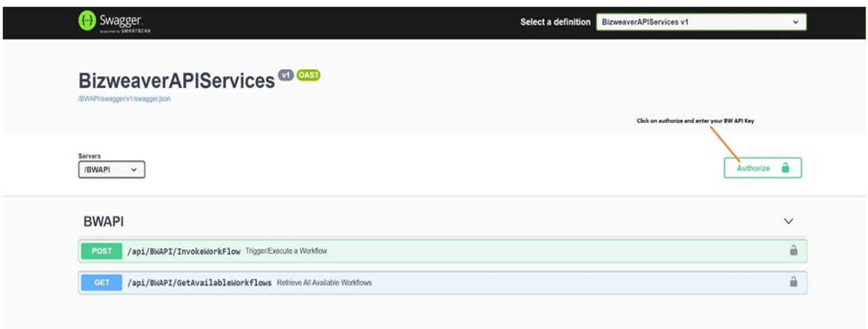The image size is (868, 329).
Task: Click the lock icon in the Authorize button
Action: coord(785,168)
